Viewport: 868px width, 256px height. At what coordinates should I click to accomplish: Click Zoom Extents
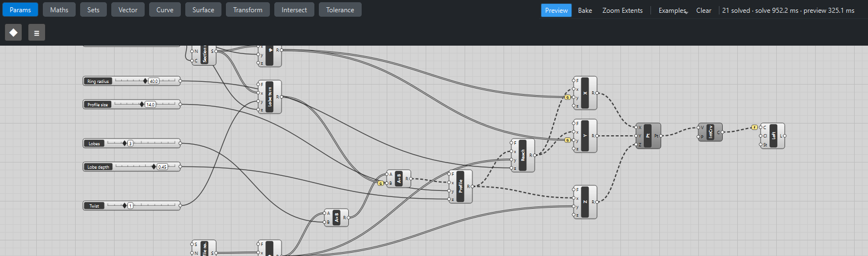(622, 11)
